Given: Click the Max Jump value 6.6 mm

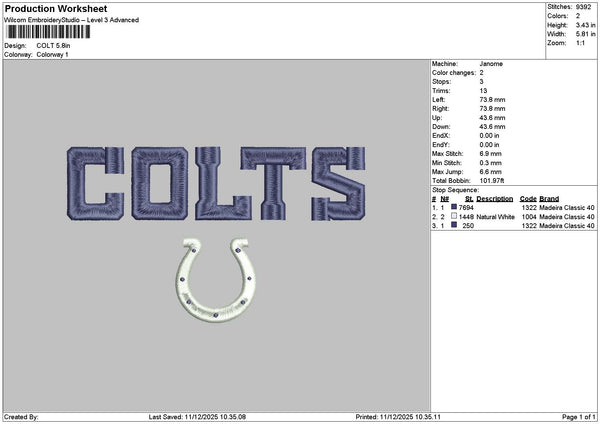Looking at the screenshot, I should point(490,172).
